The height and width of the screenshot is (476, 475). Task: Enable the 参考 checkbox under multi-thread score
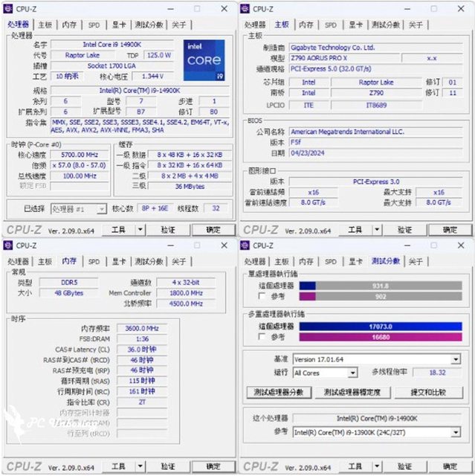point(253,336)
